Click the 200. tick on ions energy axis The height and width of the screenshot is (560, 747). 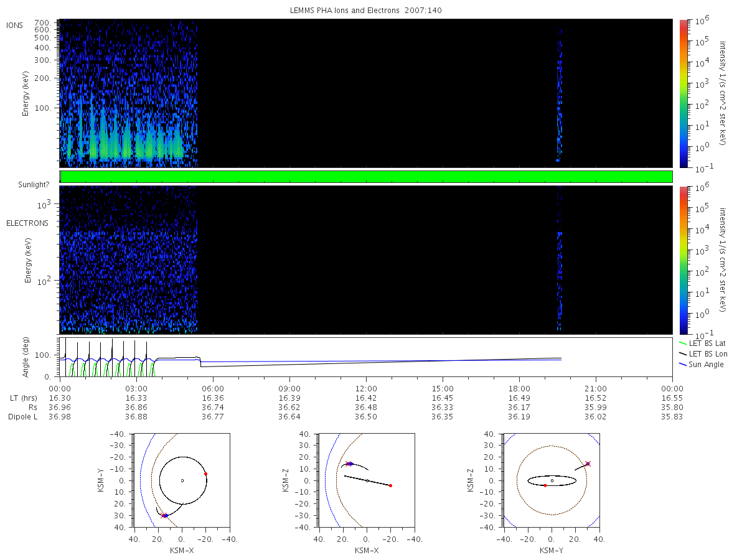[42, 79]
